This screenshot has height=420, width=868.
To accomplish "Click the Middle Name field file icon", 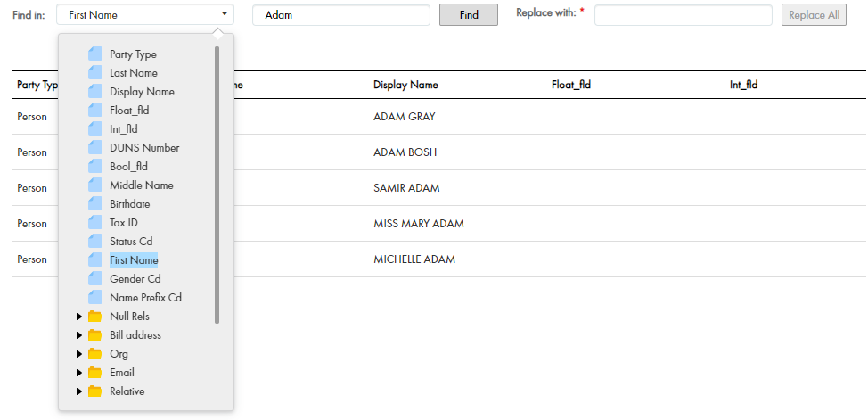I will click(95, 185).
